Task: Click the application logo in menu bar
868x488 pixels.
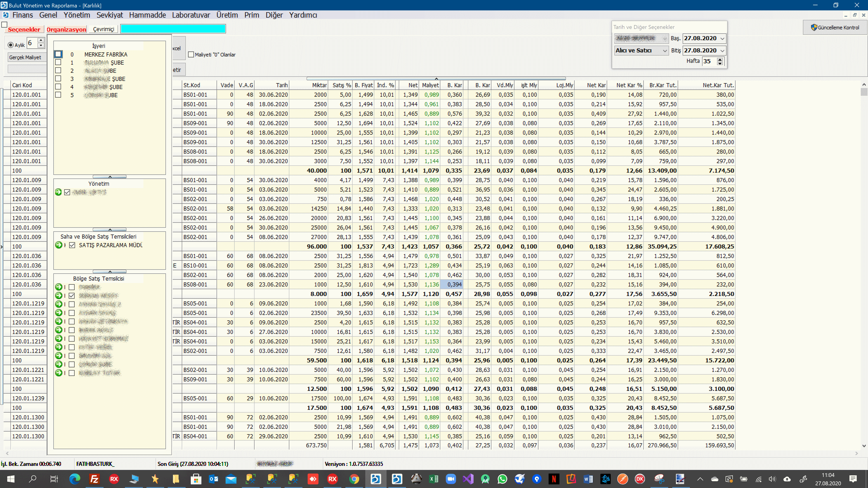Action: pyautogui.click(x=5, y=15)
